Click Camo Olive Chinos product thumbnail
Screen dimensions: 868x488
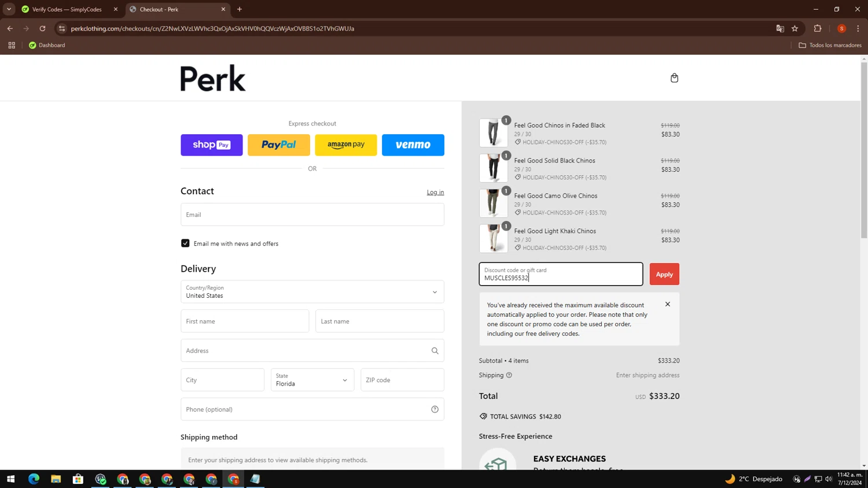pos(494,204)
